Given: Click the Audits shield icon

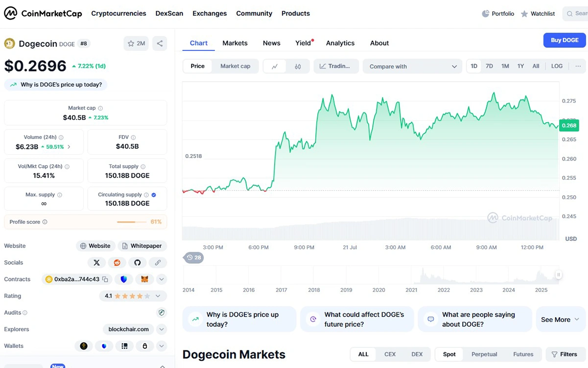Looking at the screenshot, I should (x=161, y=313).
